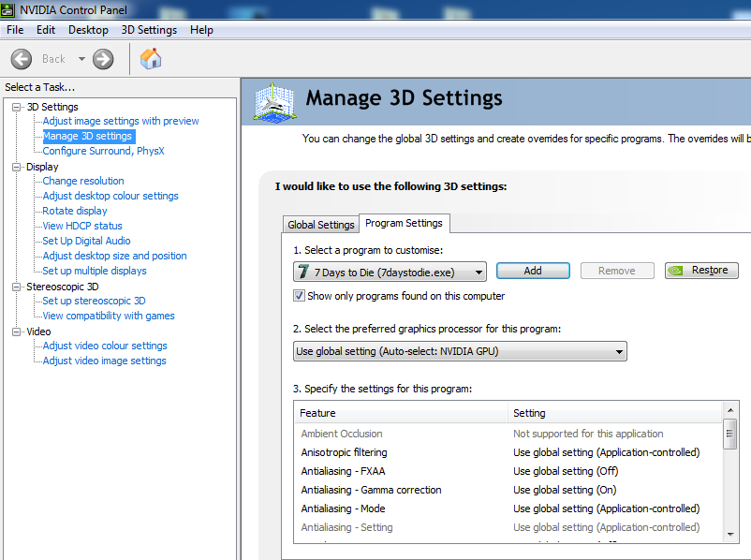Select the Antialiasing - FXAA row
The width and height of the screenshot is (751, 560).
[508, 471]
